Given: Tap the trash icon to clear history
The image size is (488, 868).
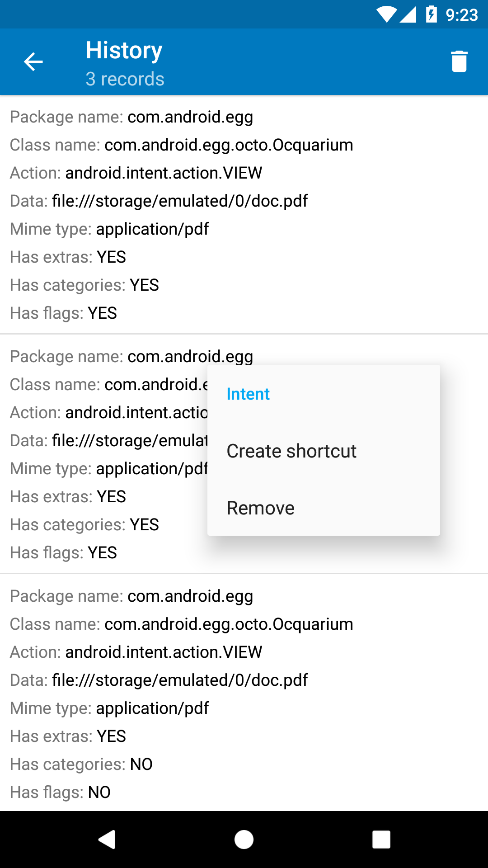Looking at the screenshot, I should click(459, 61).
